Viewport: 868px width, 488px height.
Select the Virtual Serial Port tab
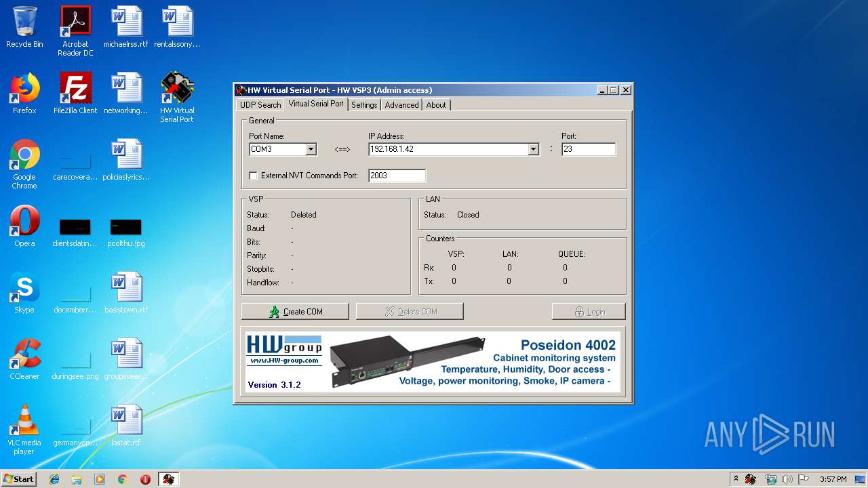coord(316,104)
